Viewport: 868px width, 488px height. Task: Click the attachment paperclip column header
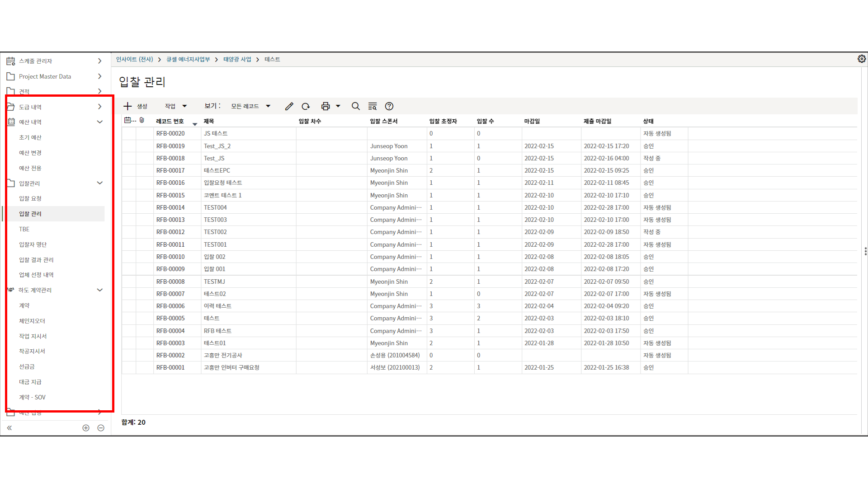[142, 120]
